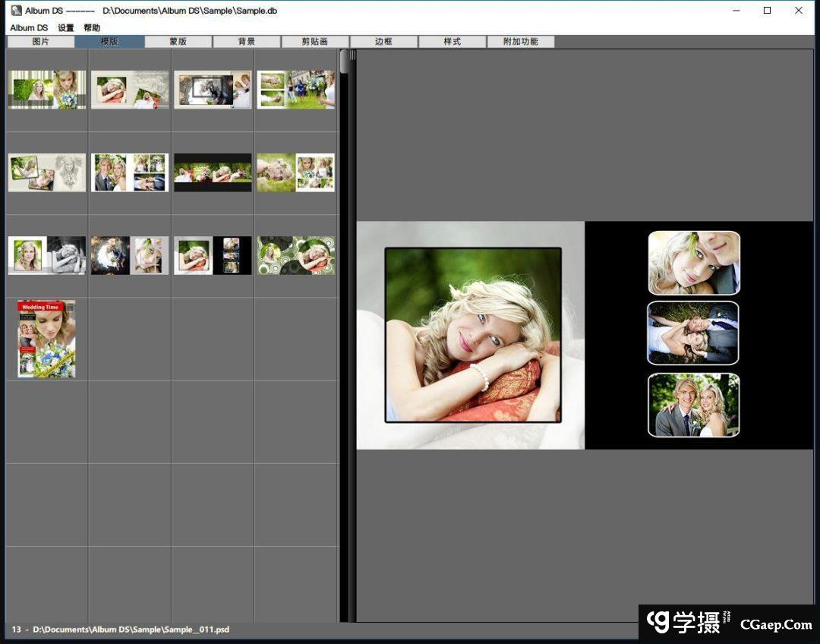This screenshot has width=820, height=644.
Task: Open the 蒙版 tab
Action: 178,42
